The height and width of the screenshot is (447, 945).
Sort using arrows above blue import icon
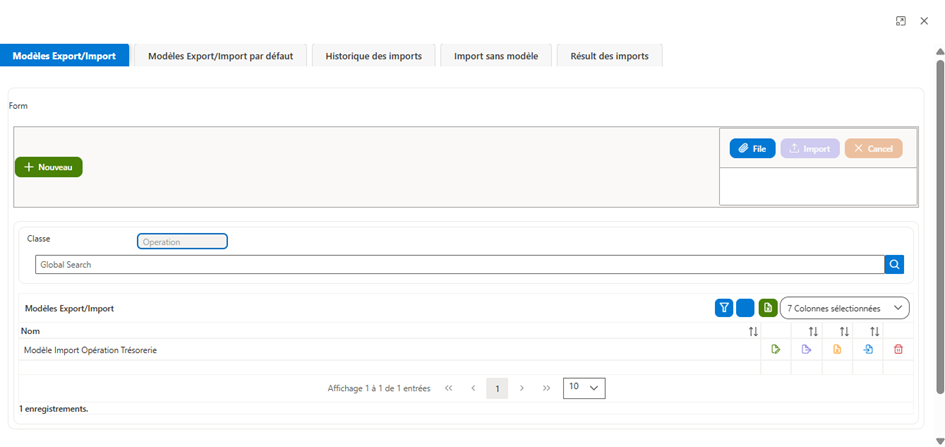click(875, 331)
